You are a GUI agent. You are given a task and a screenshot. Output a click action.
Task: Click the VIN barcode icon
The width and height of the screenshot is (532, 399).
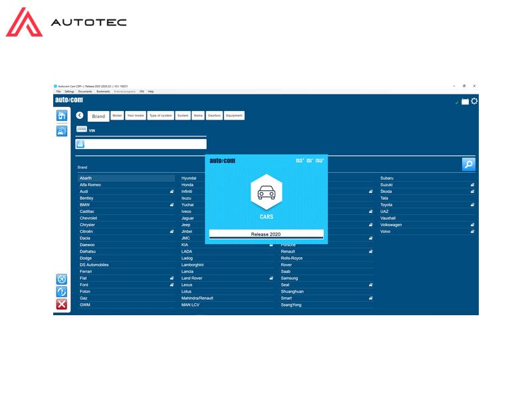click(81, 129)
